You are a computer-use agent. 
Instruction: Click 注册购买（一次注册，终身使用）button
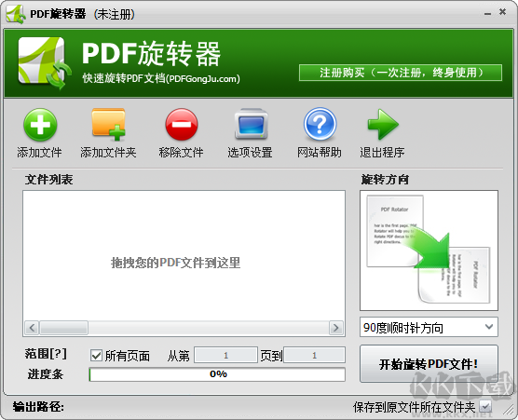click(x=401, y=73)
